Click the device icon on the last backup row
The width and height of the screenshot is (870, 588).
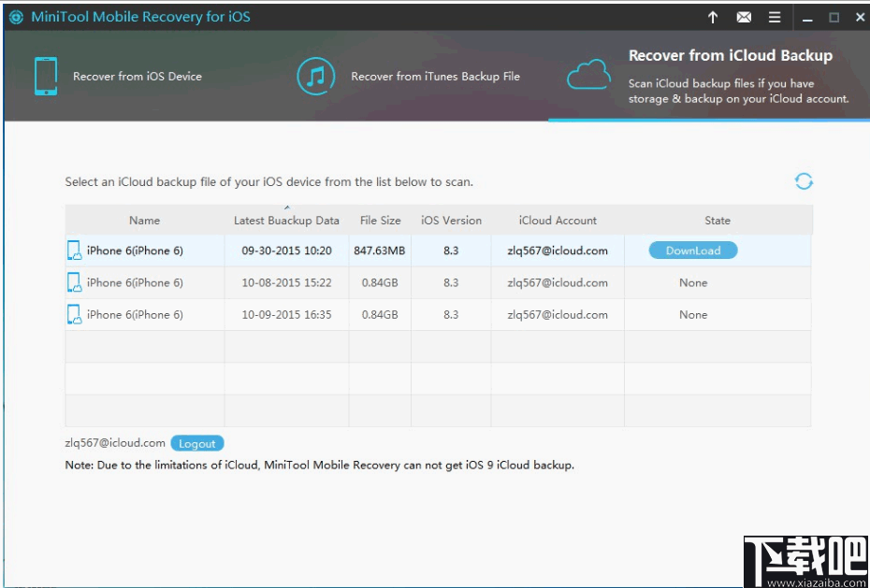(73, 315)
